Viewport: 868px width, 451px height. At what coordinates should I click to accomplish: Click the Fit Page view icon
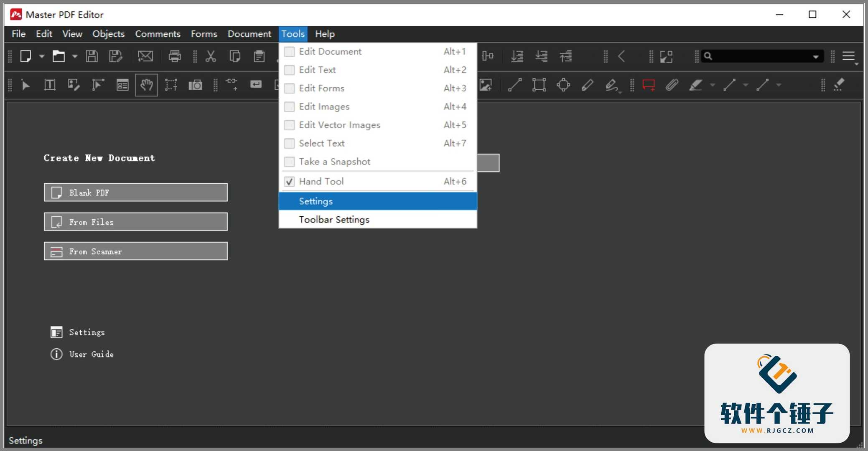(667, 56)
